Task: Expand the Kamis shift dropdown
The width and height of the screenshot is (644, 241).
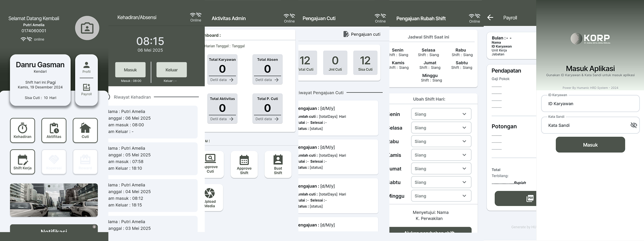Action: pos(441,155)
